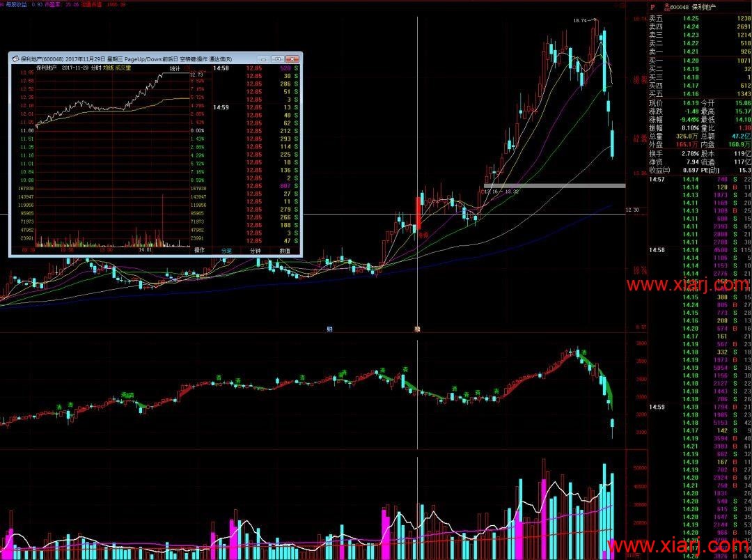The image size is (752, 560).
Task: Select the 买三 bid row at 14.18
Action: point(700,77)
